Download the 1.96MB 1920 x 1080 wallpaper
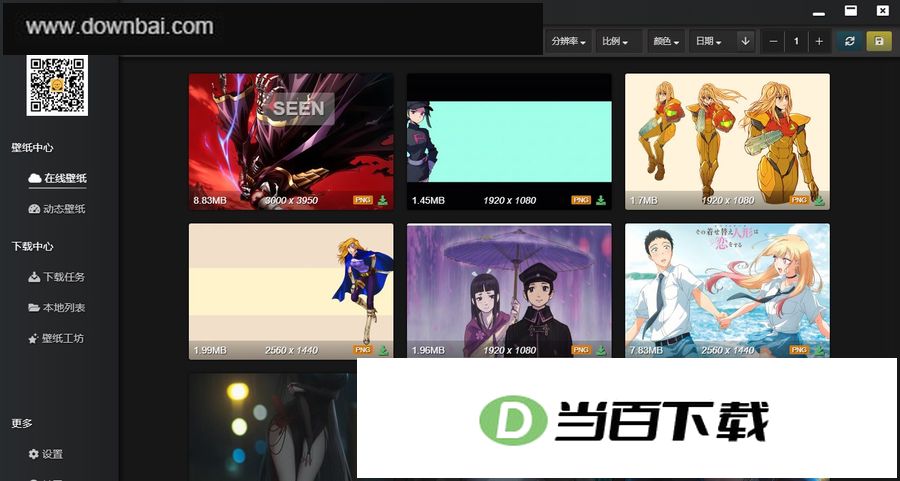 (x=601, y=350)
